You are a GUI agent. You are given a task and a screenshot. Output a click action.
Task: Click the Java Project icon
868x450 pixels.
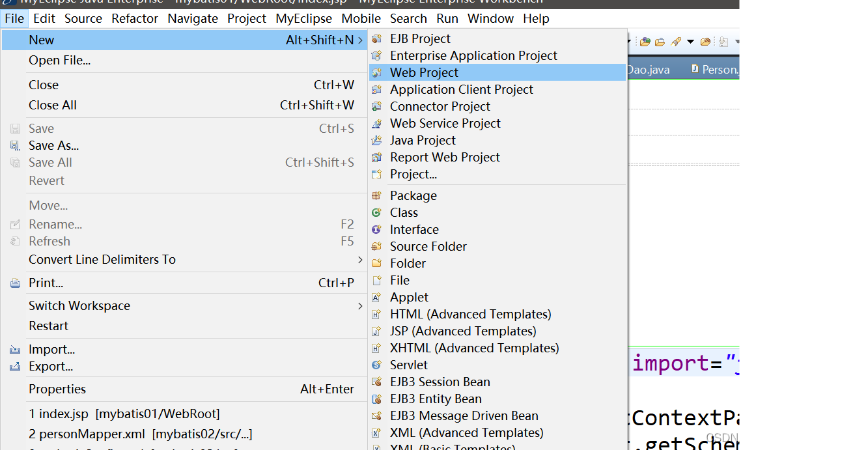coord(376,141)
